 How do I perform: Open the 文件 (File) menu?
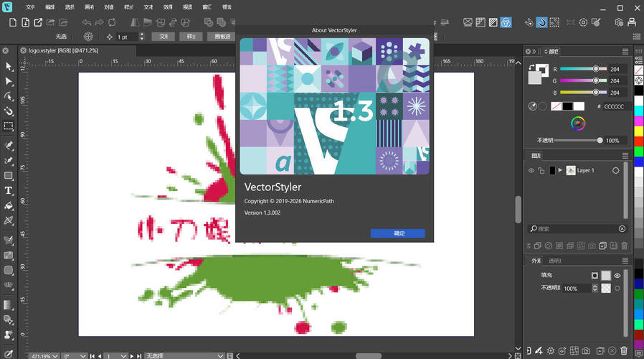pyautogui.click(x=30, y=6)
